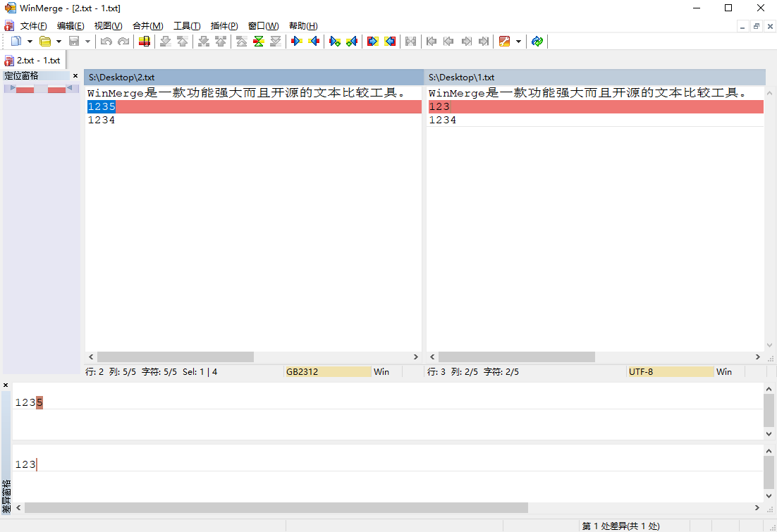This screenshot has width=777, height=532.
Task: Select the first difference icon
Action: coord(432,42)
